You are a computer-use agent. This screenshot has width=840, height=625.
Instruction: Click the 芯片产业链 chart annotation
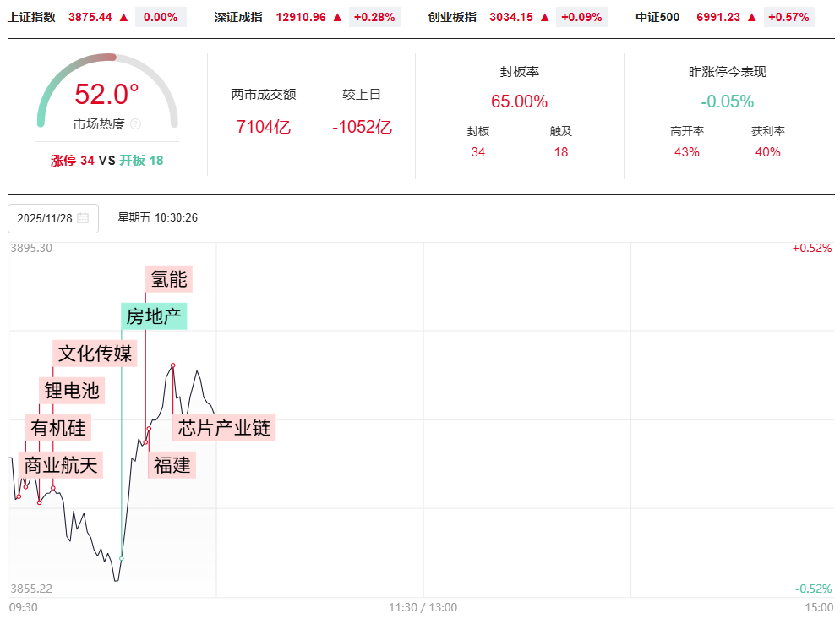pyautogui.click(x=225, y=428)
